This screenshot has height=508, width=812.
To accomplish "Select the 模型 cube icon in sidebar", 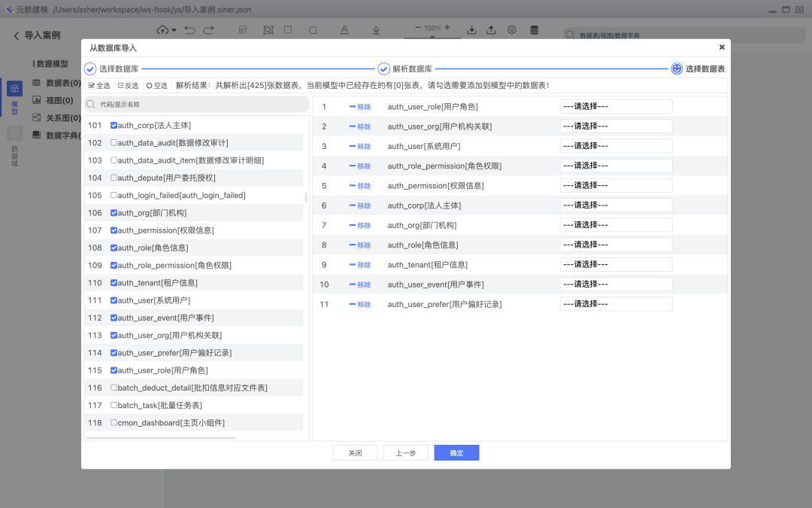I will click(15, 87).
